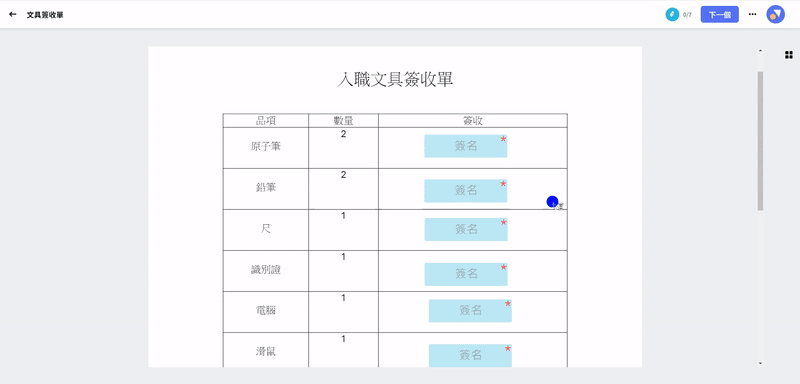
Task: Click the 下一個 button
Action: pos(719,15)
